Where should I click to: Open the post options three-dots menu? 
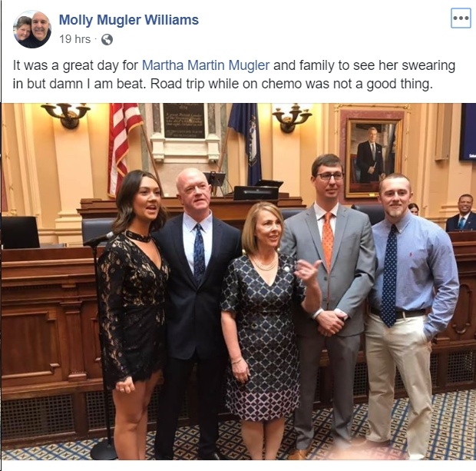pos(461,18)
